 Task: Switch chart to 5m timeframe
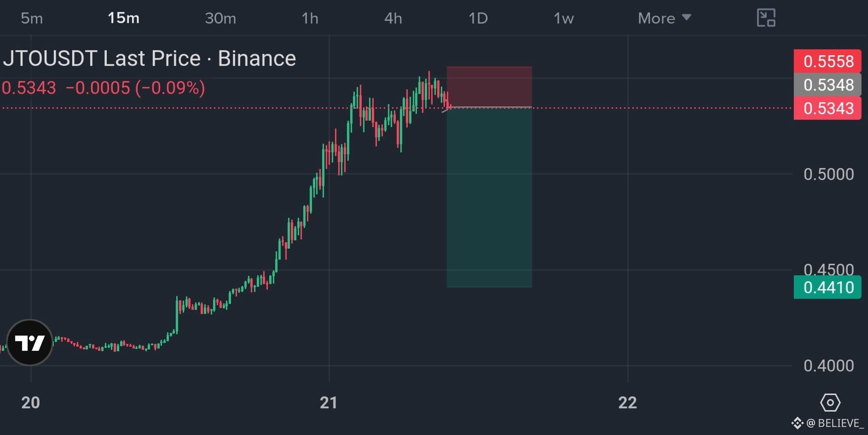coord(32,18)
